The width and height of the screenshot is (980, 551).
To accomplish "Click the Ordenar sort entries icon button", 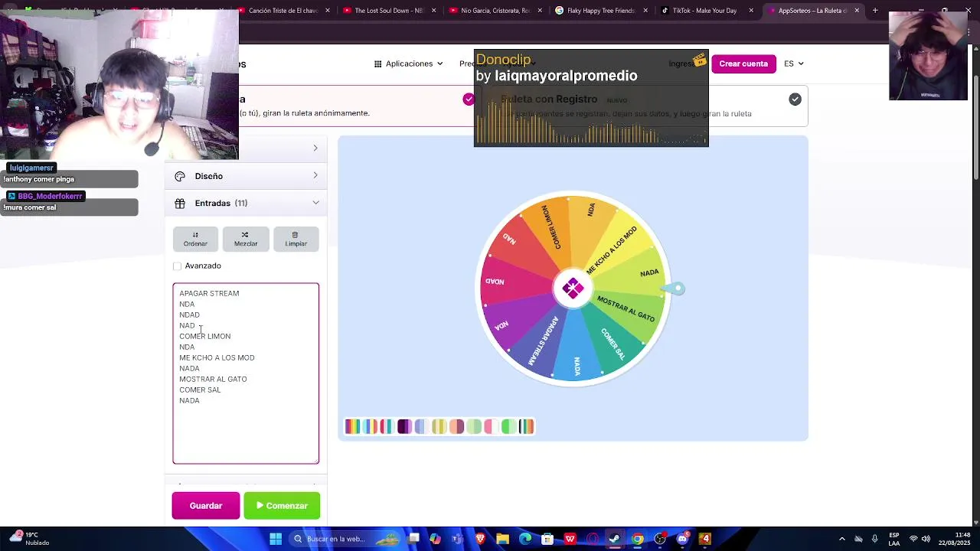I will tap(195, 239).
